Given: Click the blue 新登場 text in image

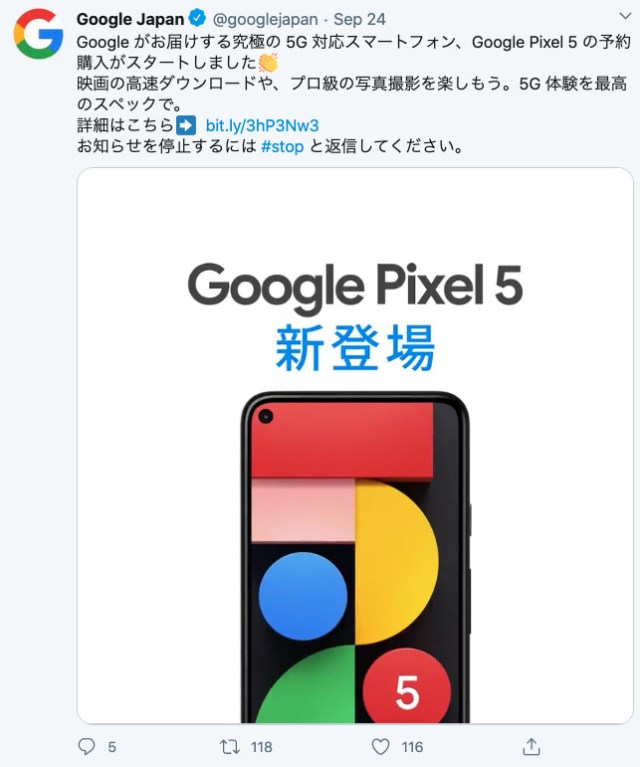Looking at the screenshot, I should [x=355, y=348].
